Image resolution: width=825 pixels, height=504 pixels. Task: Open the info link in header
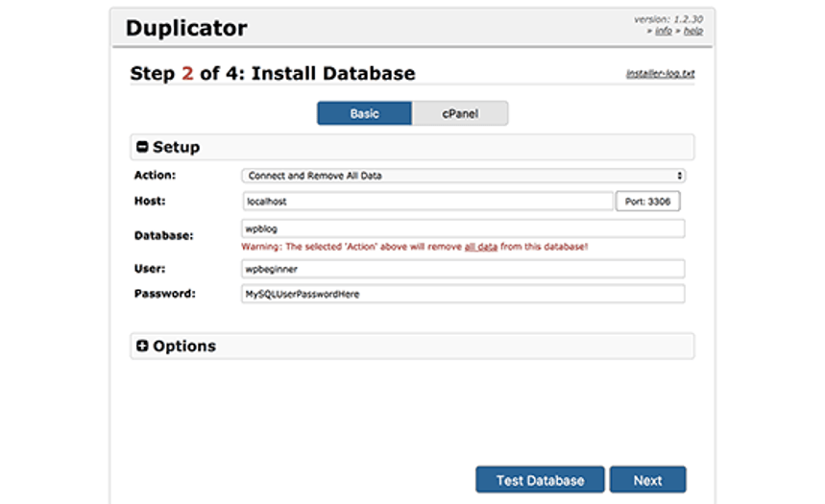coord(664,31)
